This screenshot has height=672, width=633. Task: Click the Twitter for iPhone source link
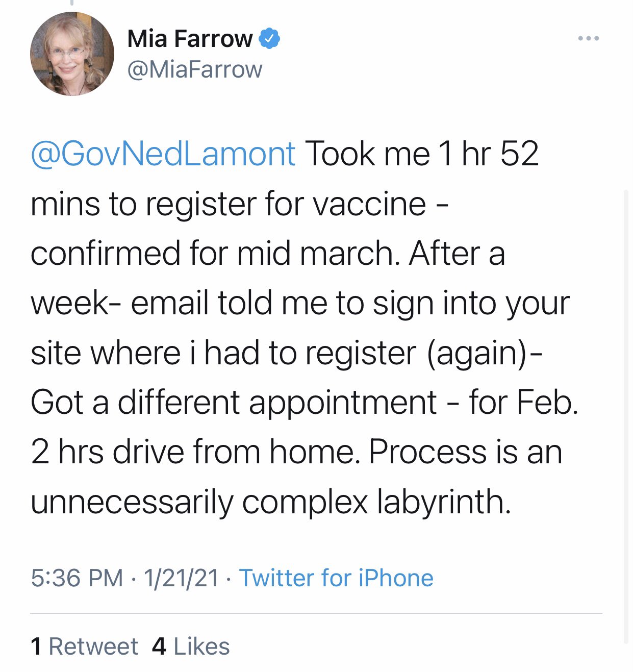[336, 578]
